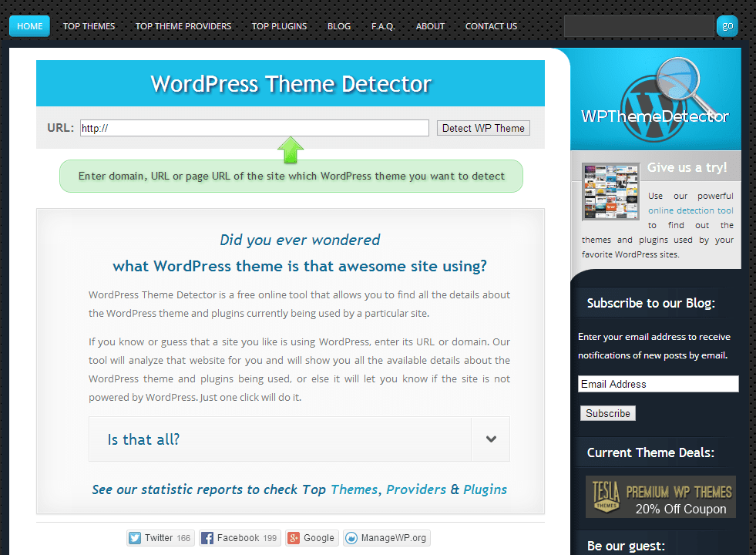Open the TOP THEME PROVIDERS menu
Screen dimensions: 756x555
[183, 25]
